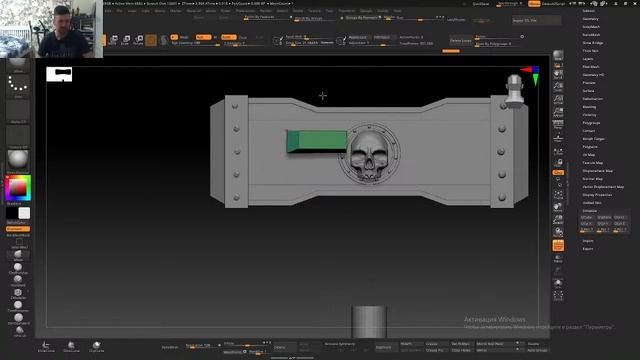Open the Alpha Off picker
This screenshot has height=360, width=640.
tap(18, 111)
